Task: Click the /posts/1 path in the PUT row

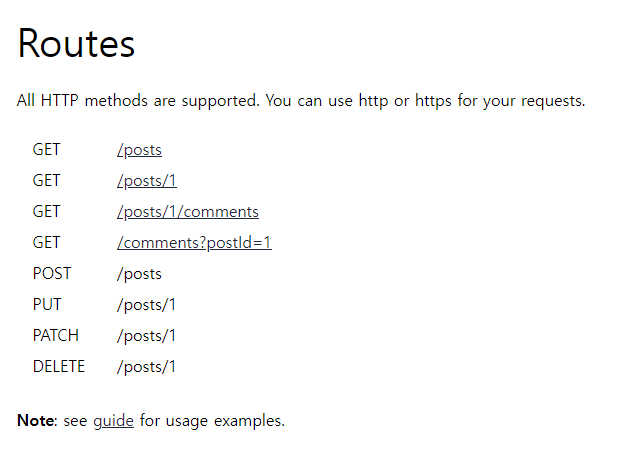Action: [x=146, y=305]
